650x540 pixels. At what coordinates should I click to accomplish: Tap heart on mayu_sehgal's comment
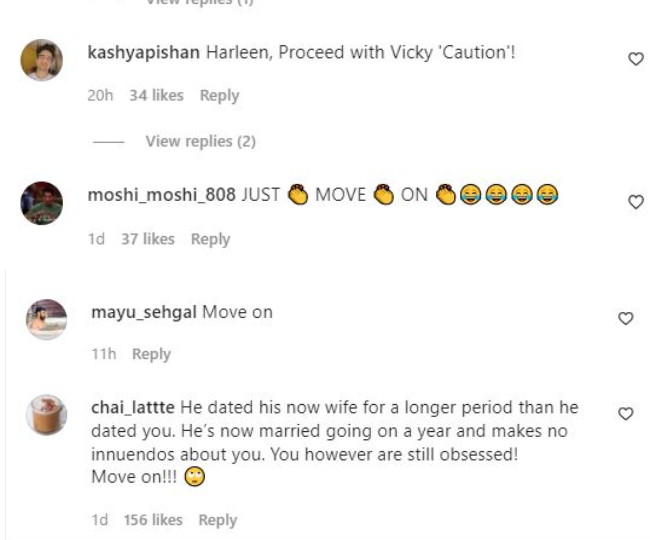pos(627,319)
